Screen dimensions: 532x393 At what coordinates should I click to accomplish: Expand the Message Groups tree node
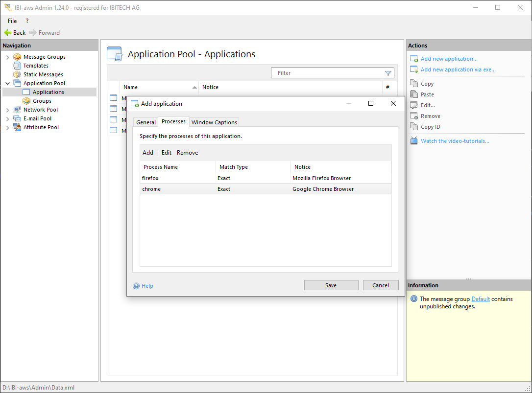7,57
